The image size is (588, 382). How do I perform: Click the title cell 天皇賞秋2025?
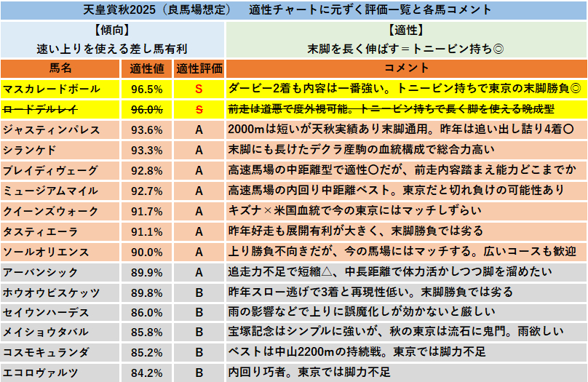(294, 10)
